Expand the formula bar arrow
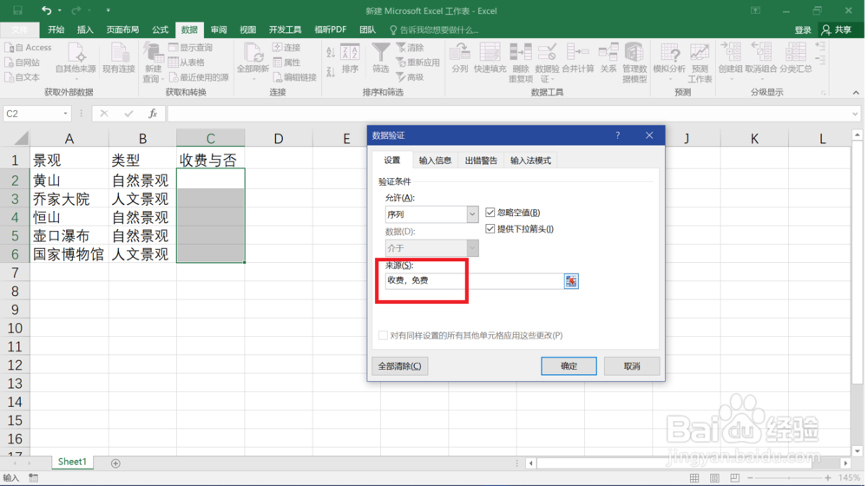The image size is (868, 486). click(855, 114)
